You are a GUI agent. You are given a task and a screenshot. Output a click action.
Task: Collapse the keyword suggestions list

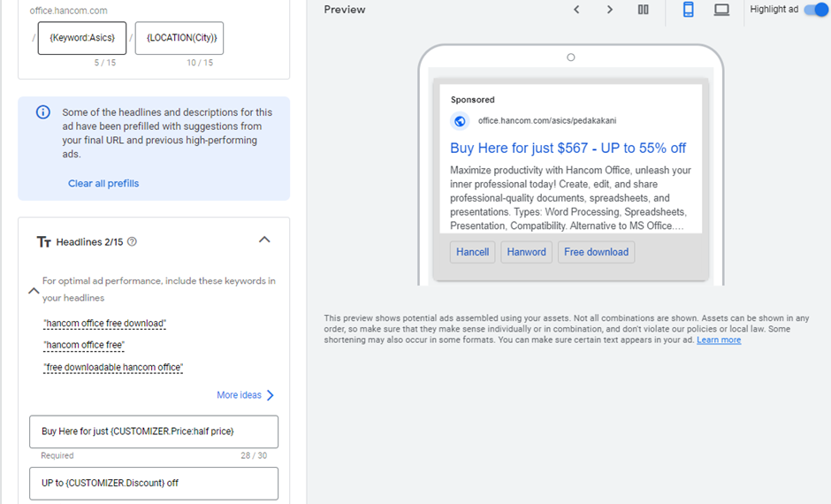click(x=34, y=290)
